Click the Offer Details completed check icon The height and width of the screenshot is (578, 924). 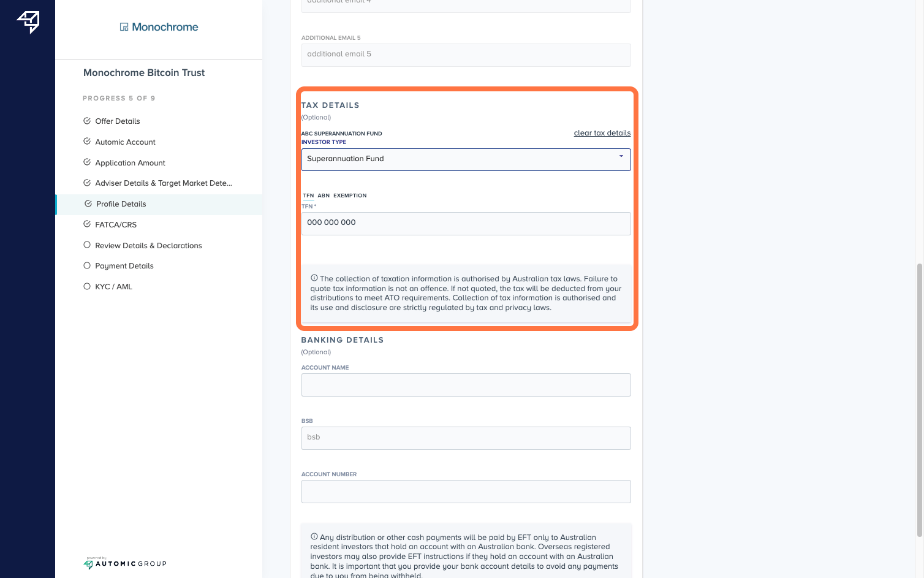(x=87, y=121)
